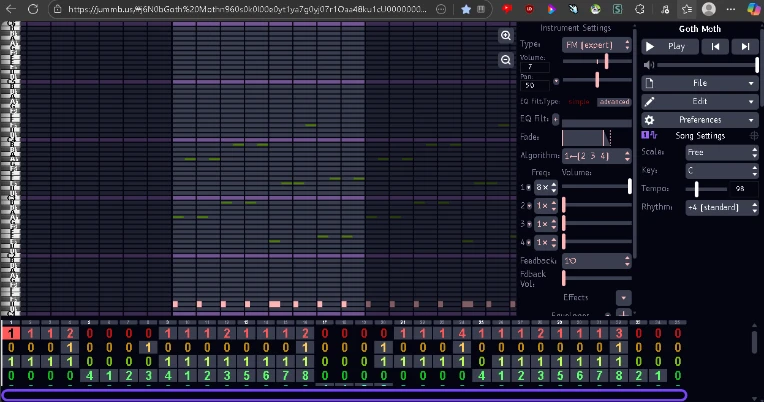
Task: Change operator 1 frequency 8× selector
Action: click(x=546, y=187)
